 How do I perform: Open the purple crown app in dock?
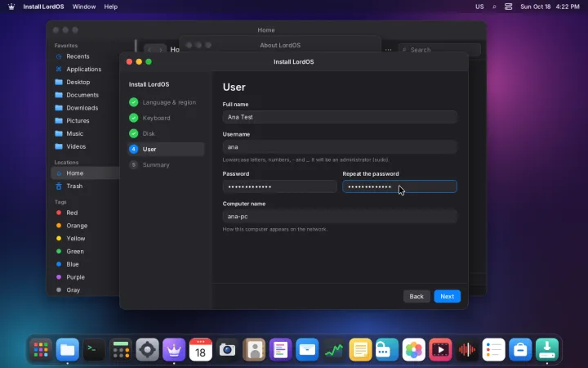click(174, 350)
